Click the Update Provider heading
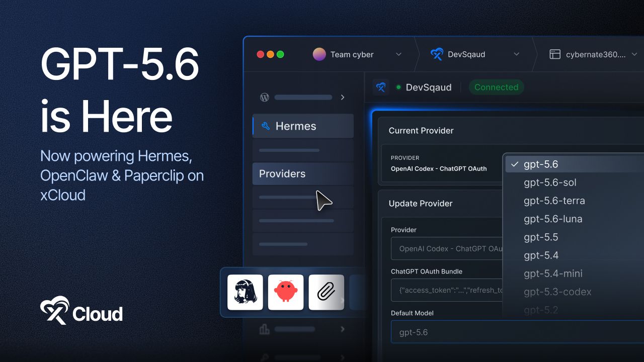 [x=421, y=204]
